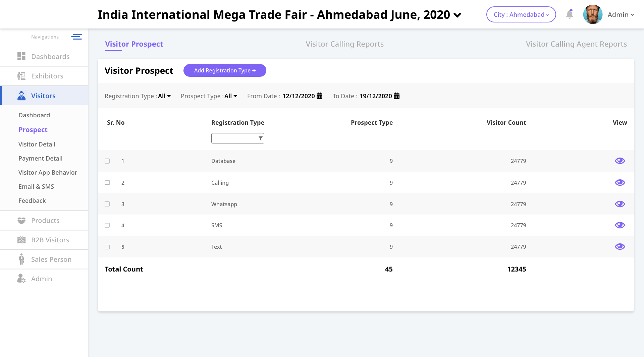Image resolution: width=644 pixels, height=357 pixels.
Task: Click the notification bell icon
Action: pyautogui.click(x=570, y=14)
